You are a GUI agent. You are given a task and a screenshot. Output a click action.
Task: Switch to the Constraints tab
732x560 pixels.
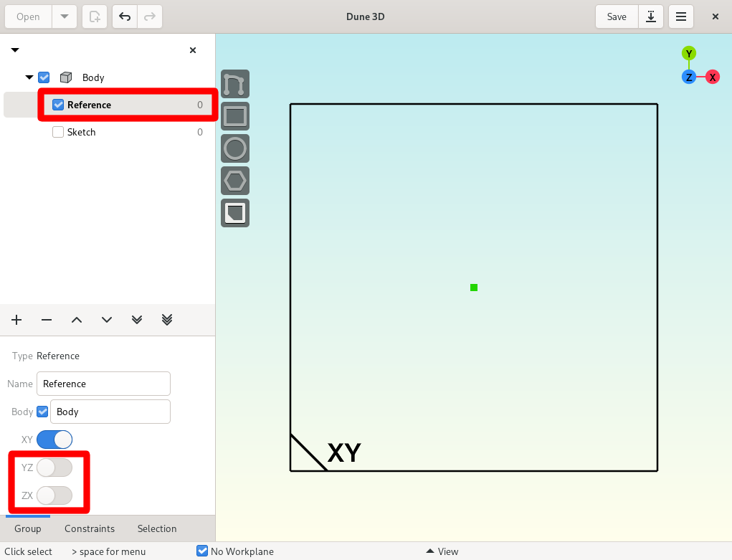90,528
